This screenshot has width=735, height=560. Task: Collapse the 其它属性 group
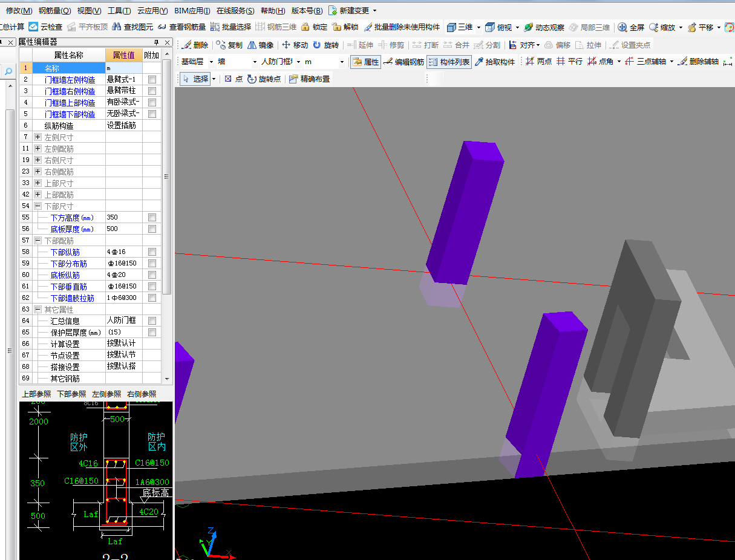38,310
